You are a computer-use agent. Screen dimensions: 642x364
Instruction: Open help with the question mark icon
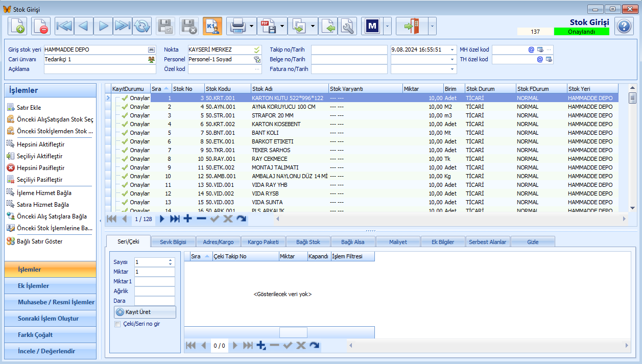coord(624,26)
